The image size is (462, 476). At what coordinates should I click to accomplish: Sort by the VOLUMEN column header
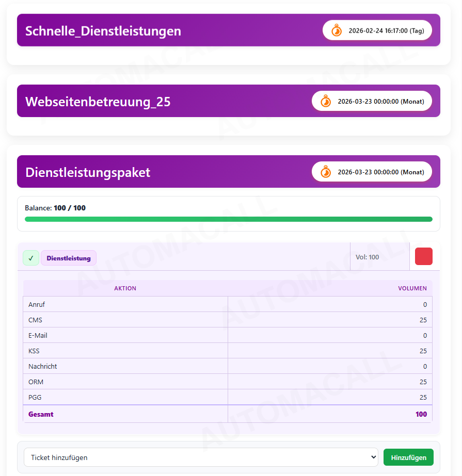412,288
